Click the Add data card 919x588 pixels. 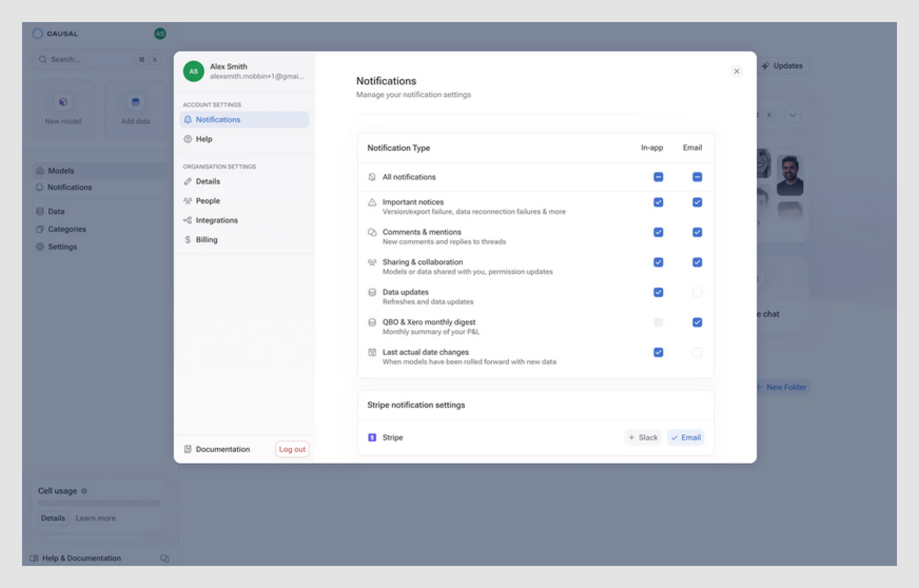tap(135, 108)
